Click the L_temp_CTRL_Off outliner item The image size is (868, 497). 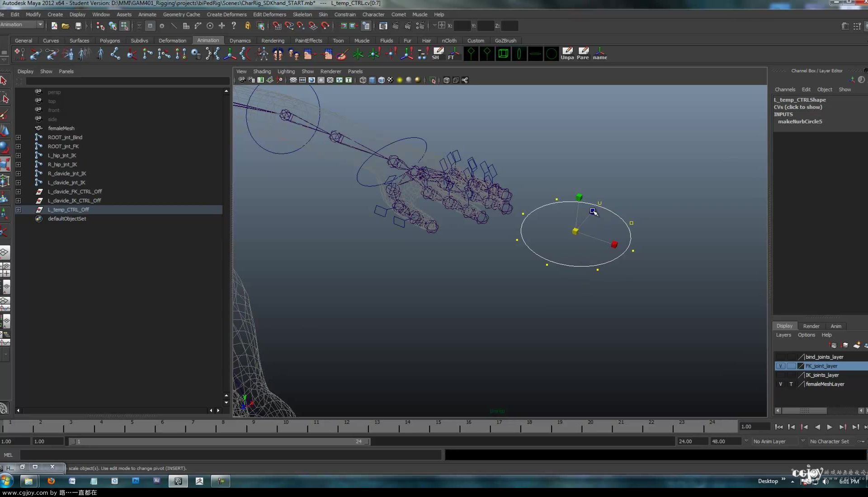point(69,209)
